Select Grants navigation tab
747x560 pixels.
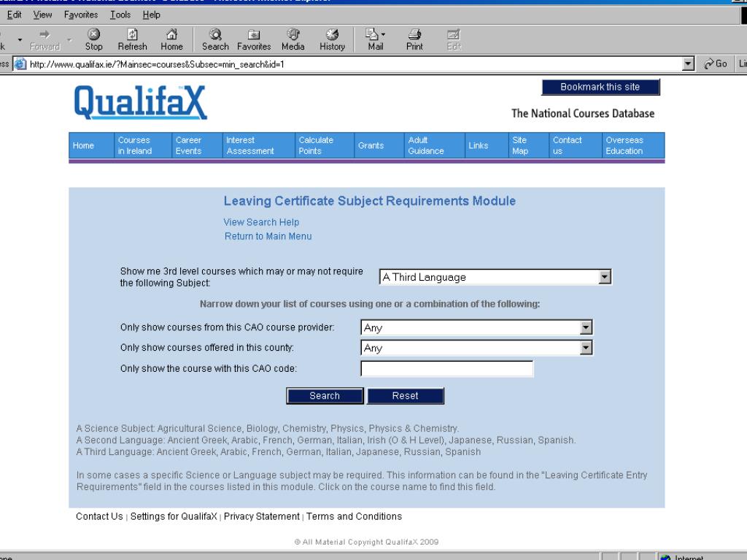coord(379,146)
